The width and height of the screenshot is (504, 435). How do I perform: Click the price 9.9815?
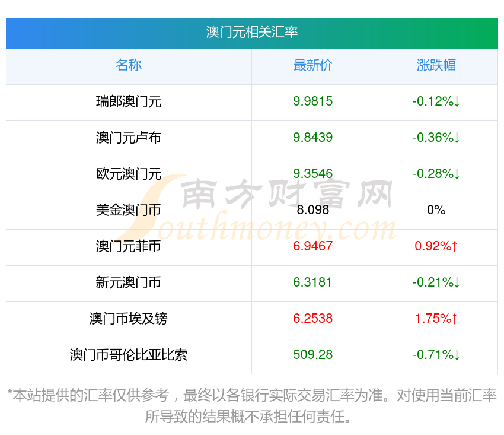312,101
